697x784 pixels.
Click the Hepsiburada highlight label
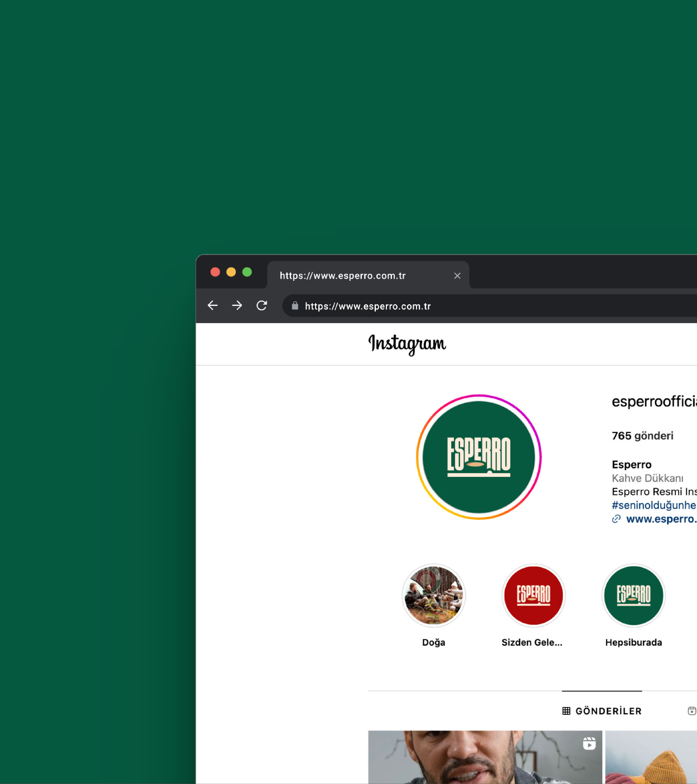(634, 642)
